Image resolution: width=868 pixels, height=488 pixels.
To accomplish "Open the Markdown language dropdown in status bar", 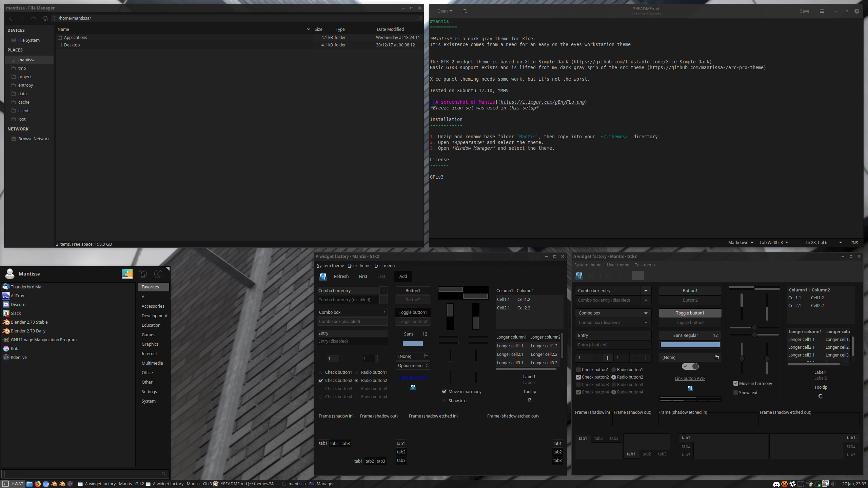I will coord(741,242).
